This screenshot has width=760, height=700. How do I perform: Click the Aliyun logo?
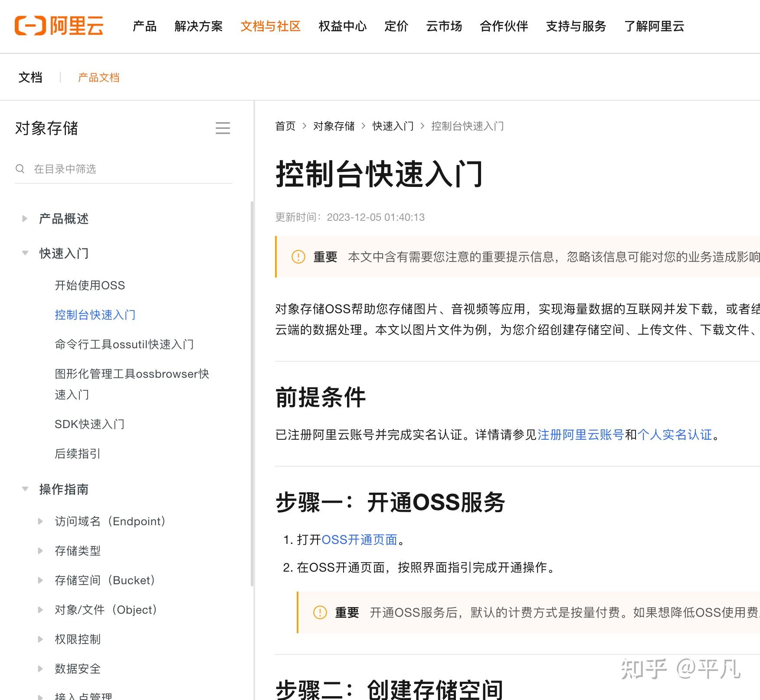(x=59, y=26)
